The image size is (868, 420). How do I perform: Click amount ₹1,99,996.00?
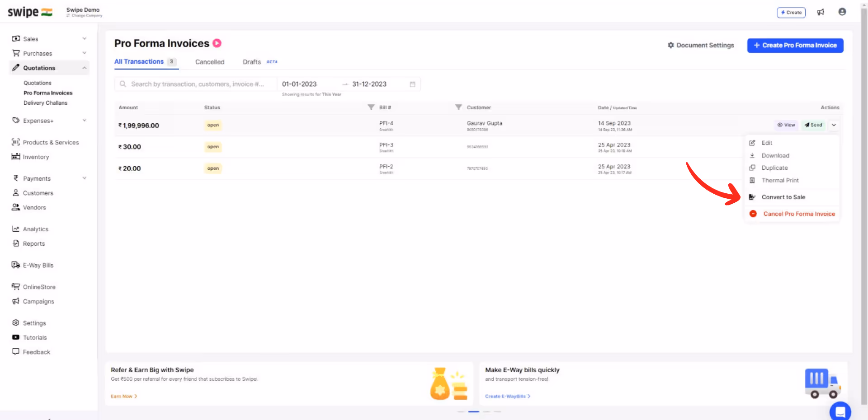(139, 126)
